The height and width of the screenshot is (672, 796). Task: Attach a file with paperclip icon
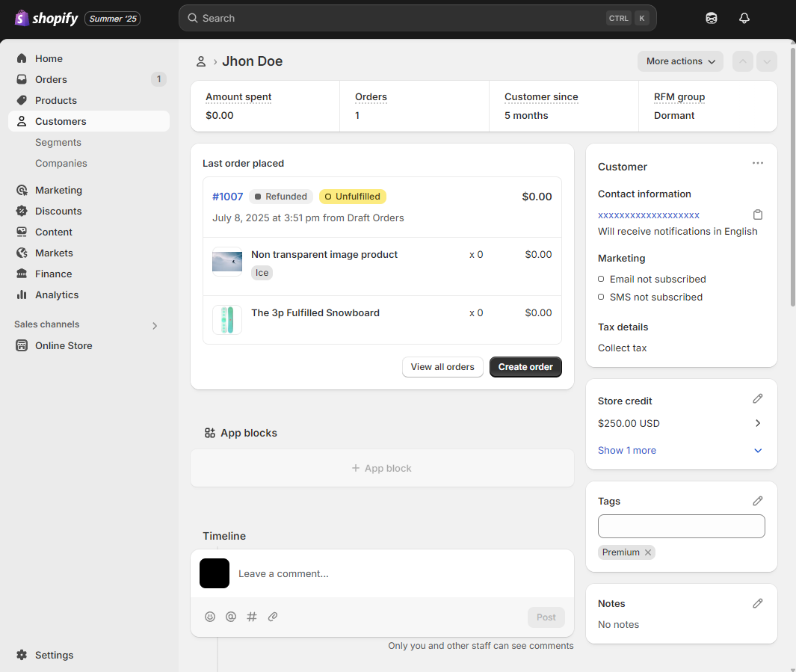[x=273, y=617]
